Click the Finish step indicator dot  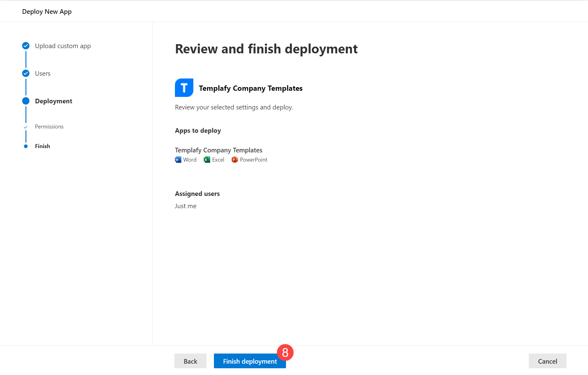(x=26, y=146)
